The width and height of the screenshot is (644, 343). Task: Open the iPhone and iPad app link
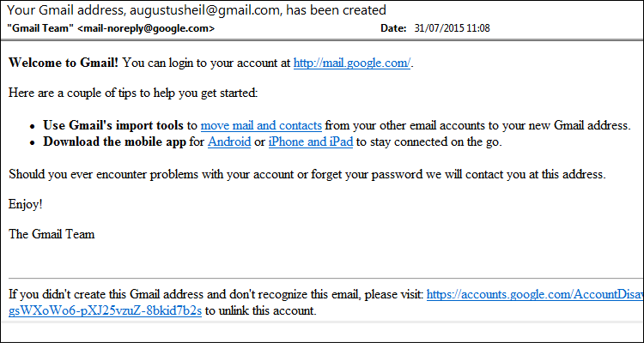point(311,142)
